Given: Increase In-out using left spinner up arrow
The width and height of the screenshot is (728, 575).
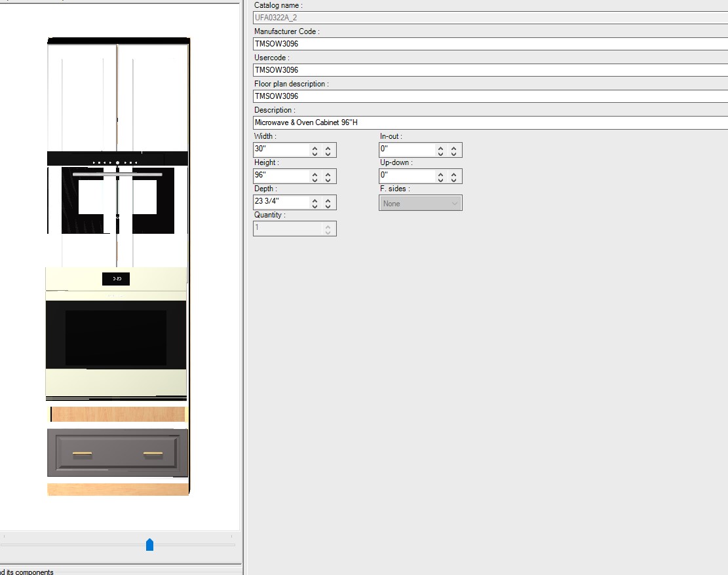Looking at the screenshot, I should coord(440,148).
